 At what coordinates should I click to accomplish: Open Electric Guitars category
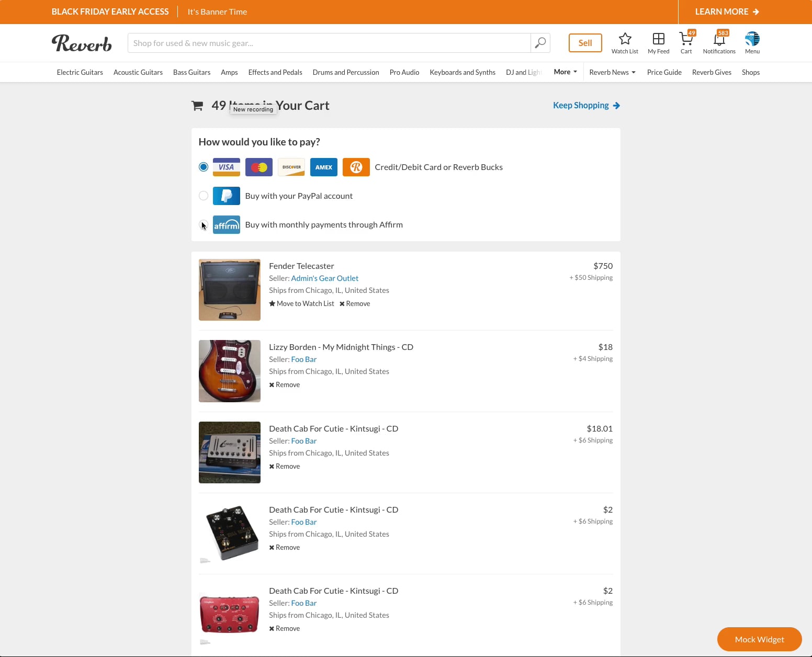click(x=80, y=72)
